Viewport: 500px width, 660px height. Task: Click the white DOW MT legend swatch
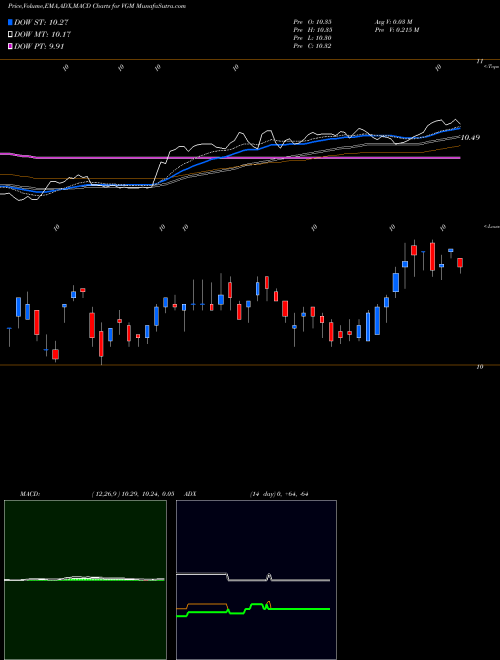click(11, 35)
